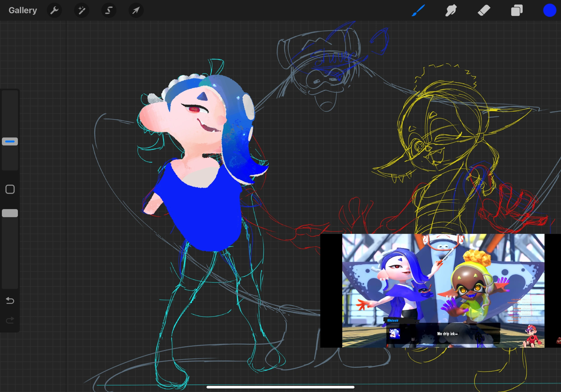Image resolution: width=561 pixels, height=392 pixels.
Task: Open the Actions menu with the wrench icon
Action: point(54,10)
